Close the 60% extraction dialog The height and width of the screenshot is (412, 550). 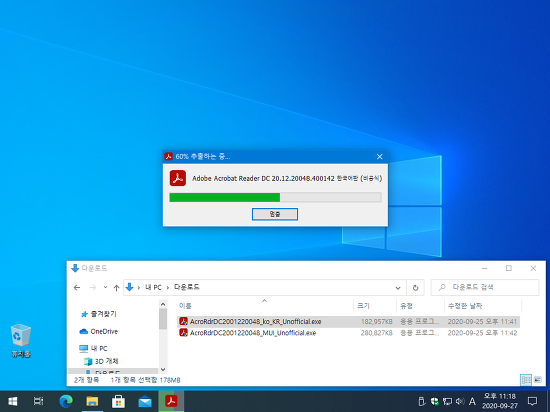click(380, 157)
